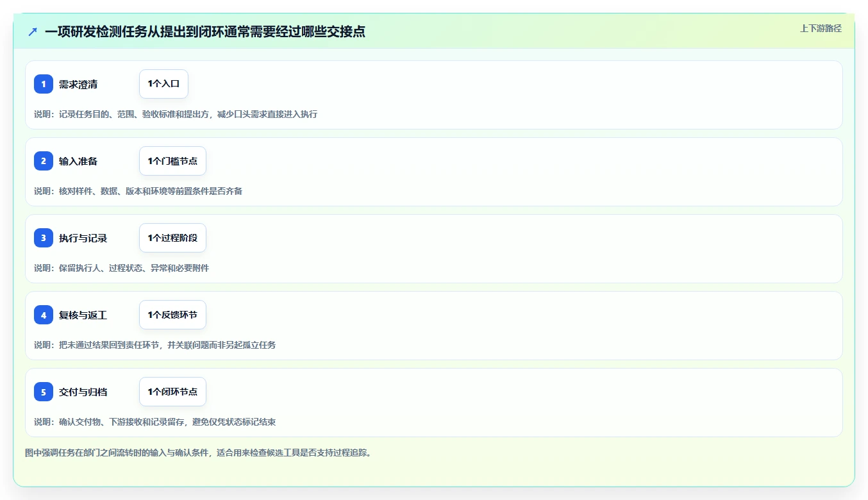Screen dimensions: 868x500
Task: Select step number 4 badge
Action: click(x=44, y=315)
